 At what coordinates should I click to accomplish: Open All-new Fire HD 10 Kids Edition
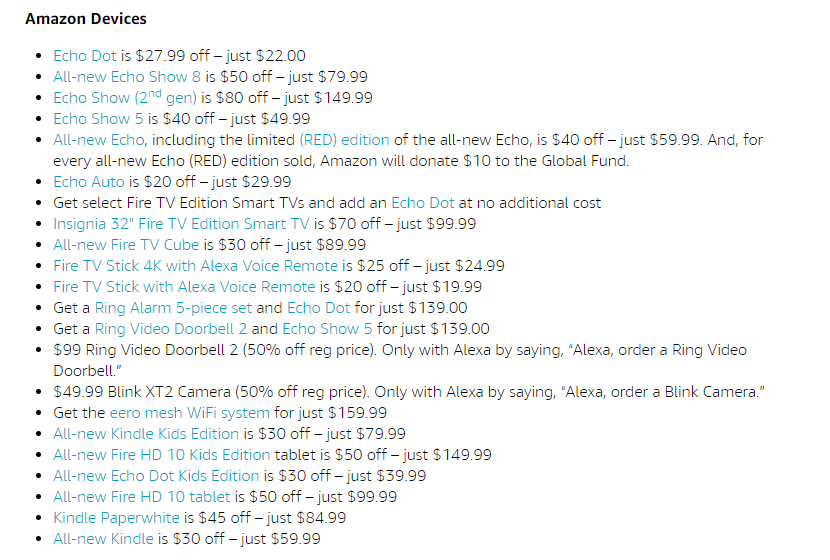pyautogui.click(x=162, y=455)
